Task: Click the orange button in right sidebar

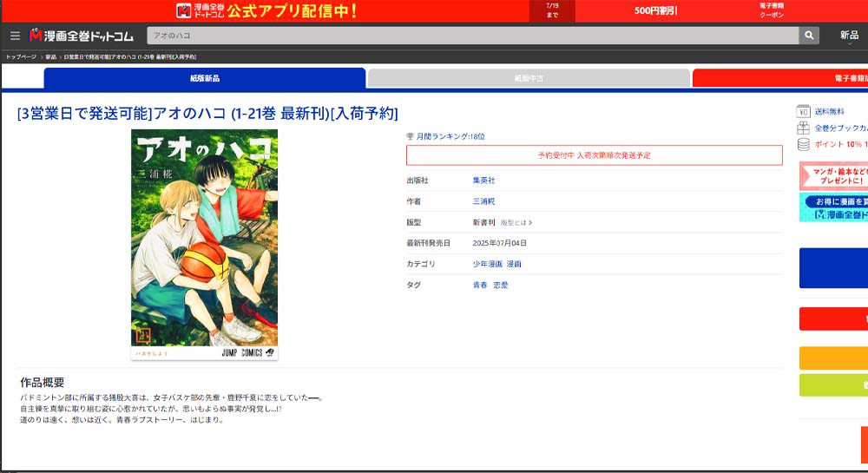Action: pyautogui.click(x=833, y=358)
